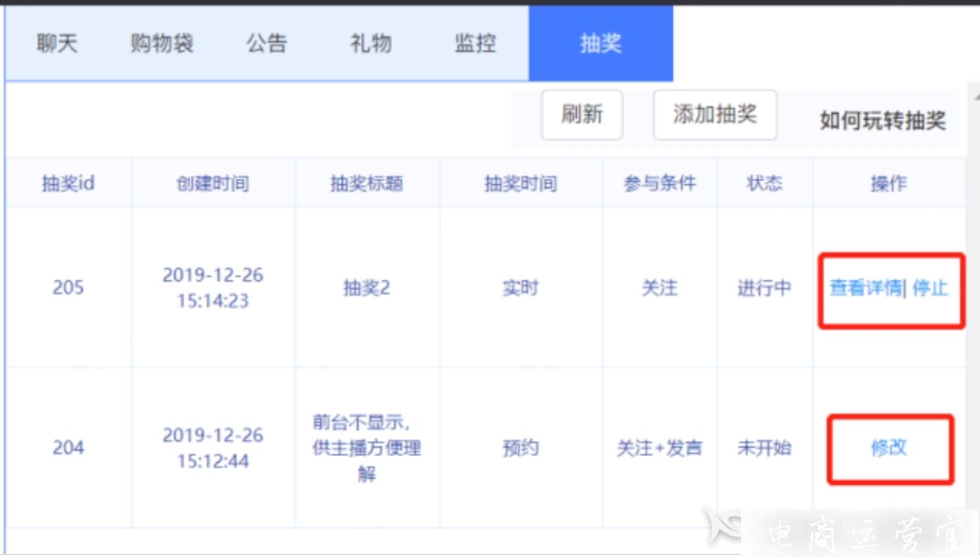980x560 pixels.
Task: Click the 状态 column header
Action: (x=765, y=183)
